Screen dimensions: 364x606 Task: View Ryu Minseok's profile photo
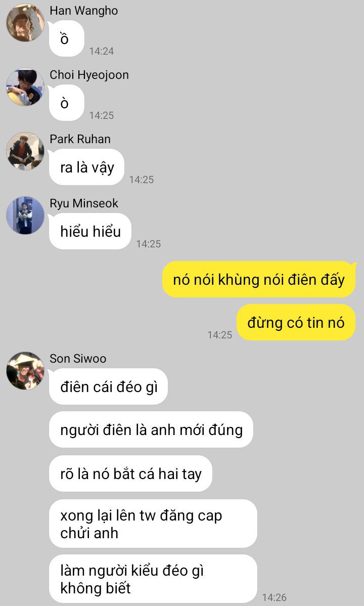[25, 215]
